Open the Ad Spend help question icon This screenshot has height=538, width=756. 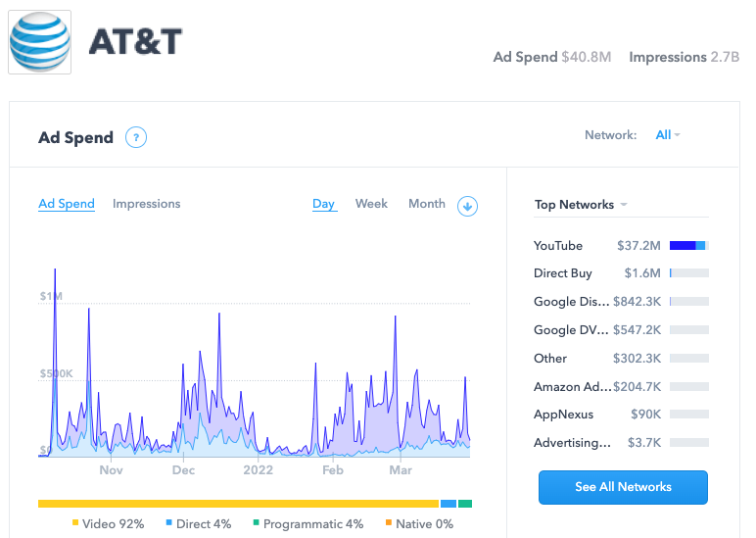[x=136, y=138]
